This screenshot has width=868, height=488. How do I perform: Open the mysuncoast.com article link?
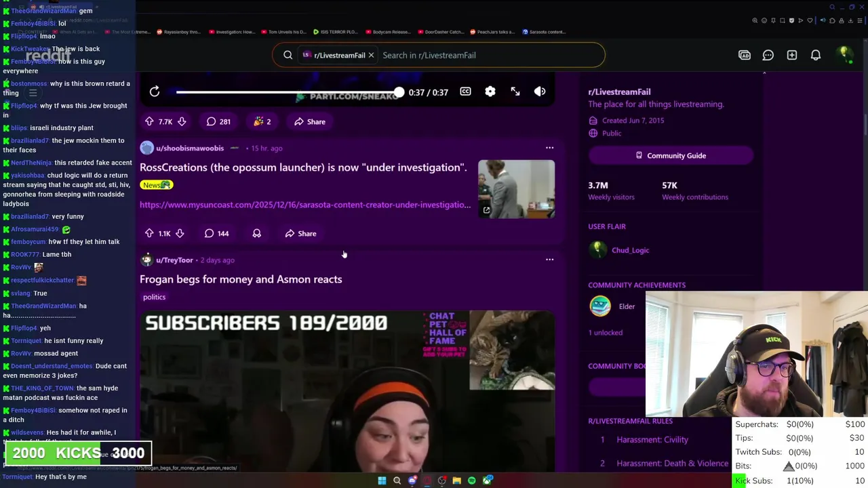point(305,205)
